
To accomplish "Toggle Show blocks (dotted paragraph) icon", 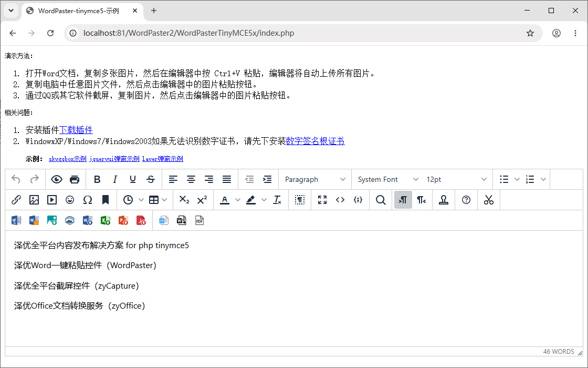I will point(300,200).
